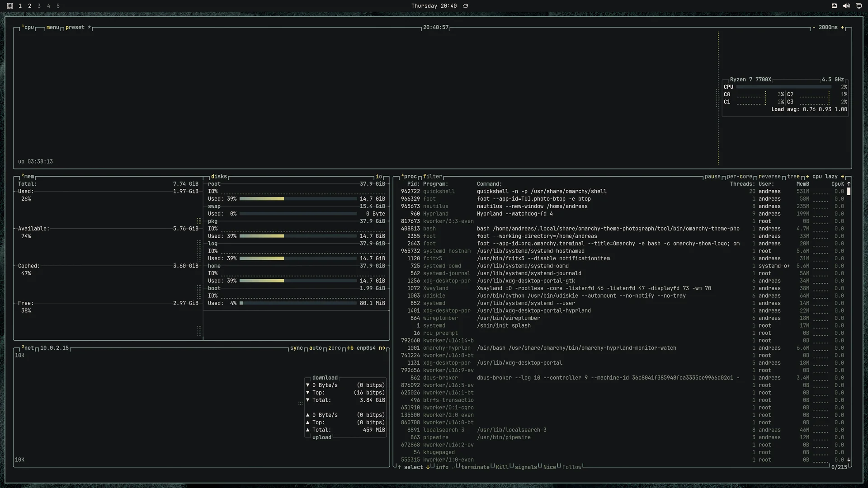The image size is (868, 488).
Task: Open the btop menu
Action: point(52,28)
